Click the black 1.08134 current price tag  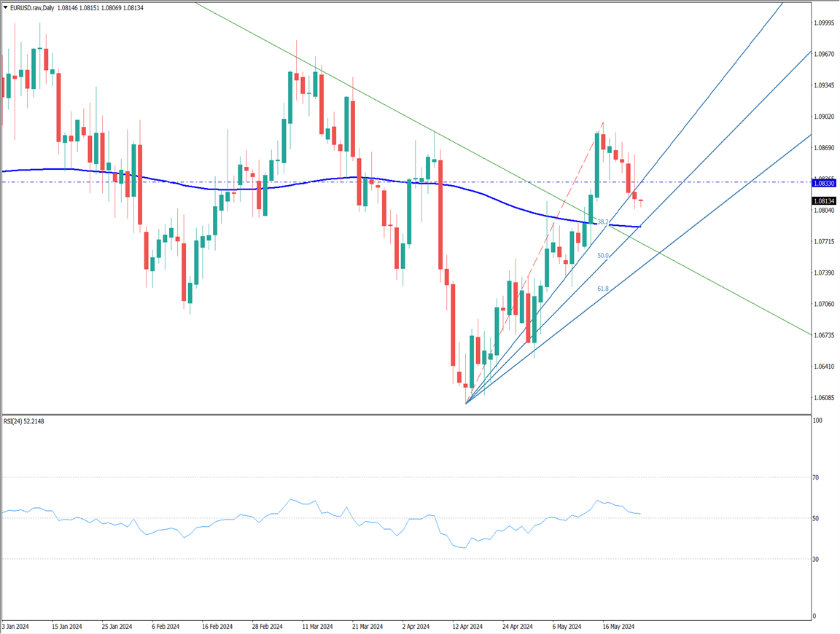(824, 200)
